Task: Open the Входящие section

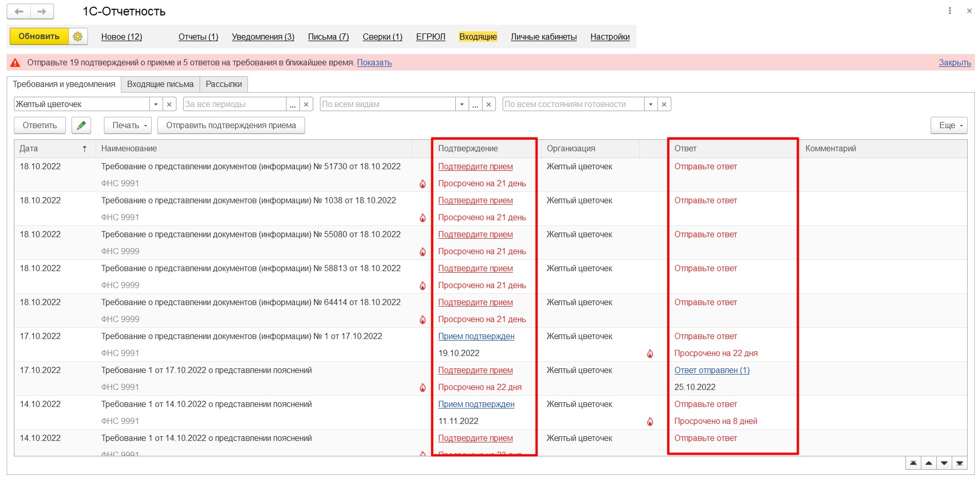Action: (x=478, y=37)
